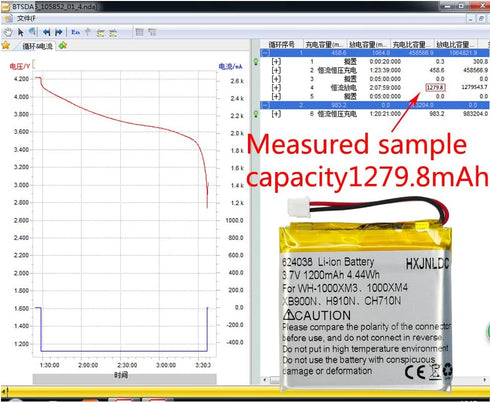Viewport: 490px width, 403px height.
Task: Select the highlighted 1279.8 capacity cell
Action: pos(435,88)
